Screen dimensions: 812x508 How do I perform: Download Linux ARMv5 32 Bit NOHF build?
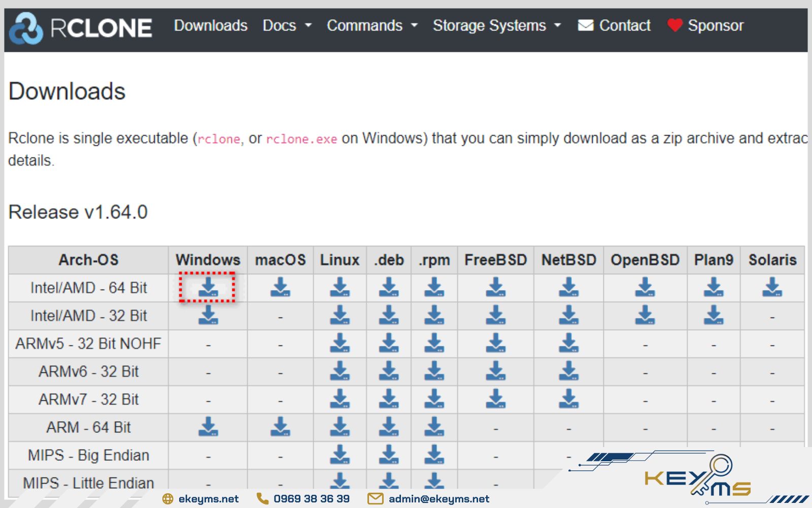pos(340,343)
